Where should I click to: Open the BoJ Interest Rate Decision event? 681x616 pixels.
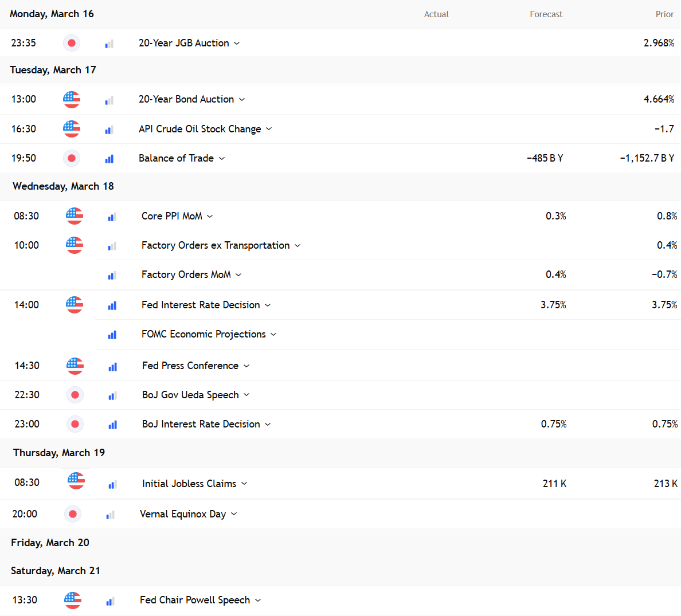(201, 424)
